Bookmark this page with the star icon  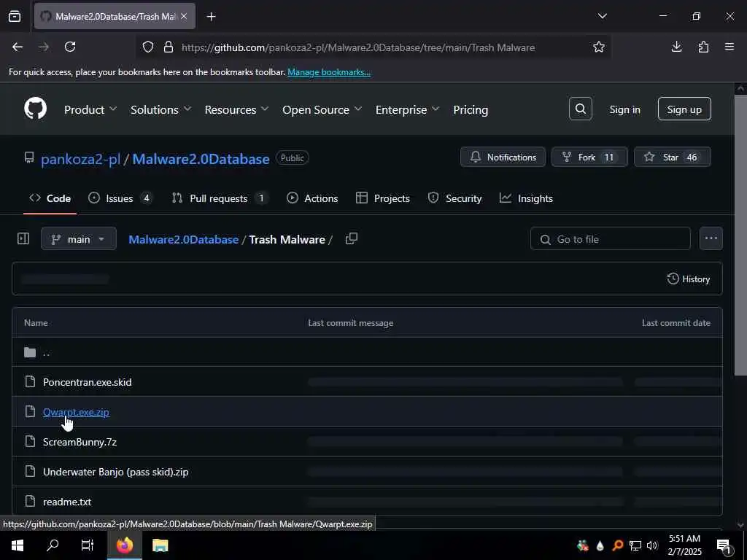coord(599,47)
